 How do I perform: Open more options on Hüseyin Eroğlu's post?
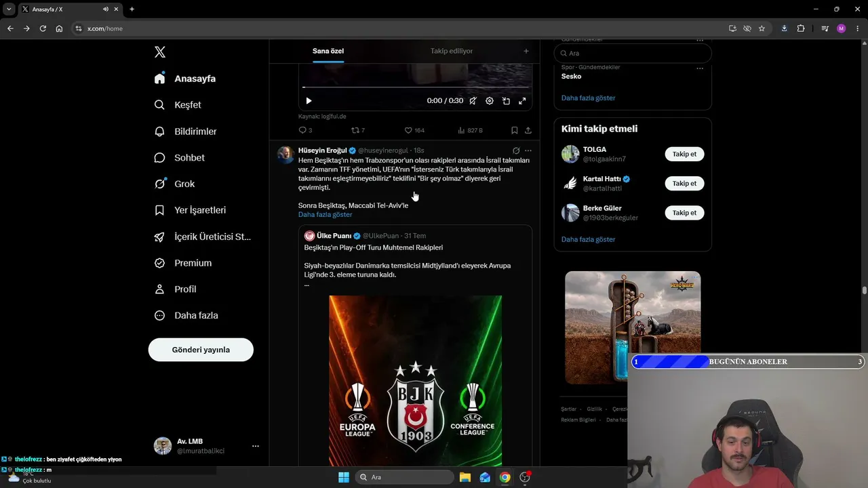coord(528,150)
